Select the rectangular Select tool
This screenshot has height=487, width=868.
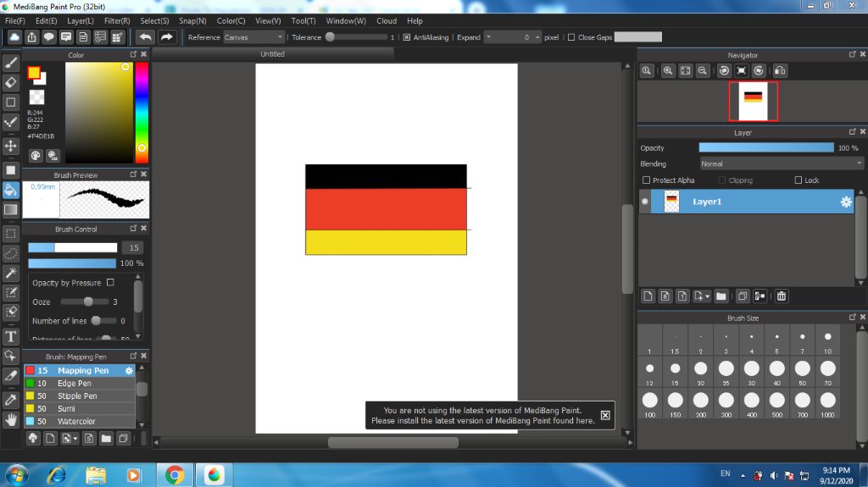point(10,234)
